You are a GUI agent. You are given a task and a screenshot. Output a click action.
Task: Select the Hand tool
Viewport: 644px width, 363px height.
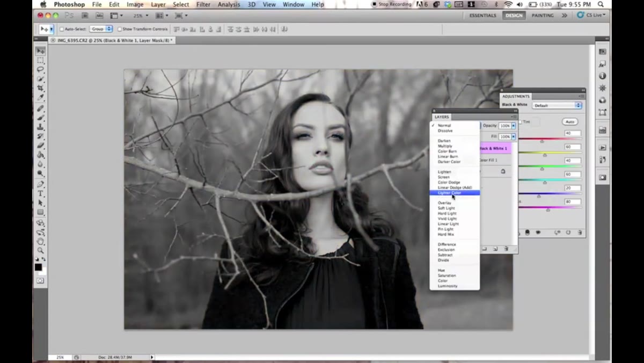point(41,241)
